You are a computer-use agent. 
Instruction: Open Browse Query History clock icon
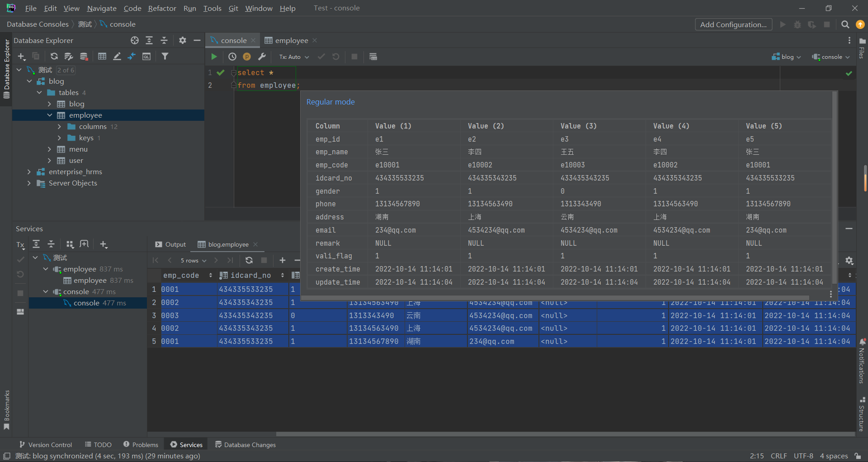[x=232, y=57]
